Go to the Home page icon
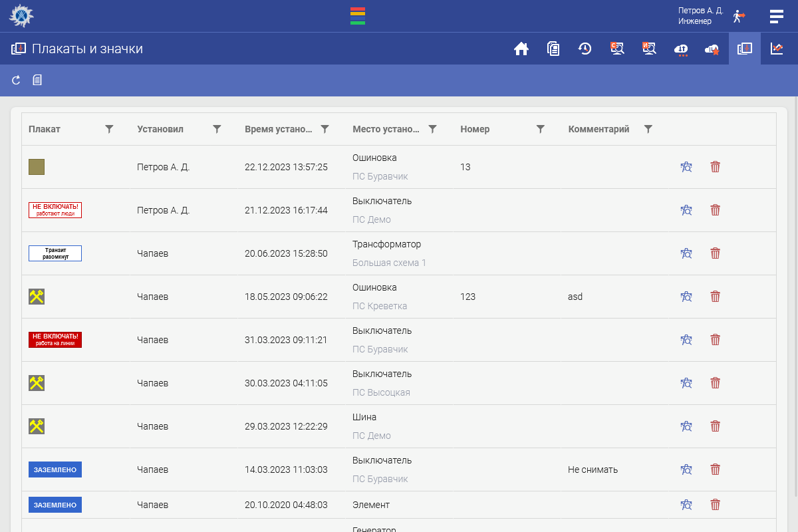Viewport: 798px width, 532px height. (x=521, y=49)
